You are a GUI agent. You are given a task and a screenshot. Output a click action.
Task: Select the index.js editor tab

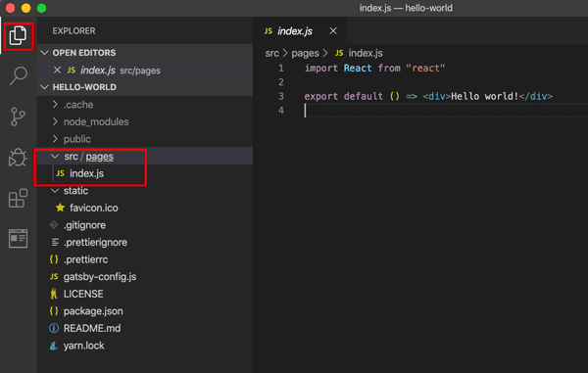click(300, 30)
